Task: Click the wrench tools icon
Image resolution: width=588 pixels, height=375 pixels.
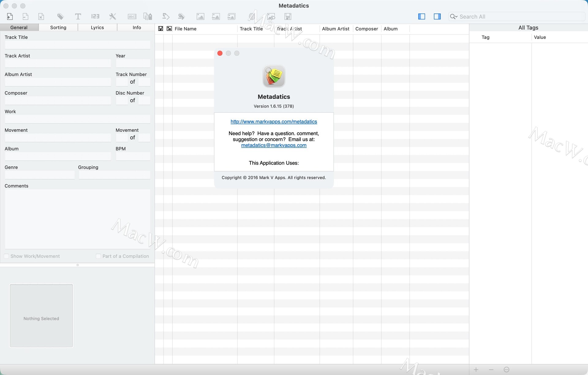Action: click(x=113, y=17)
